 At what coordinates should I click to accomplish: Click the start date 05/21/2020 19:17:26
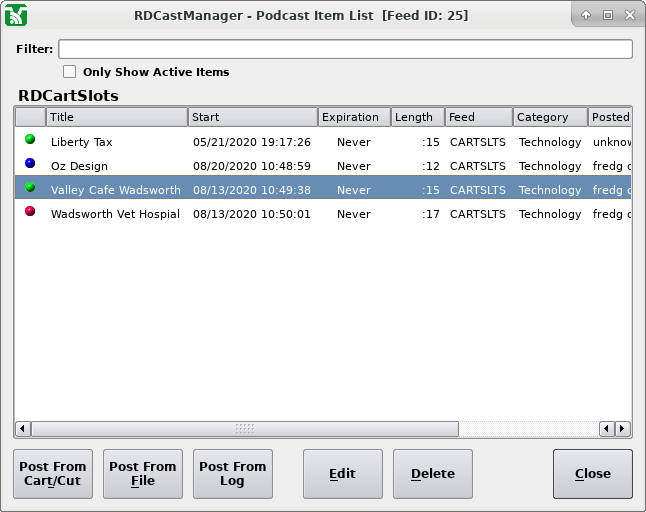(252, 142)
